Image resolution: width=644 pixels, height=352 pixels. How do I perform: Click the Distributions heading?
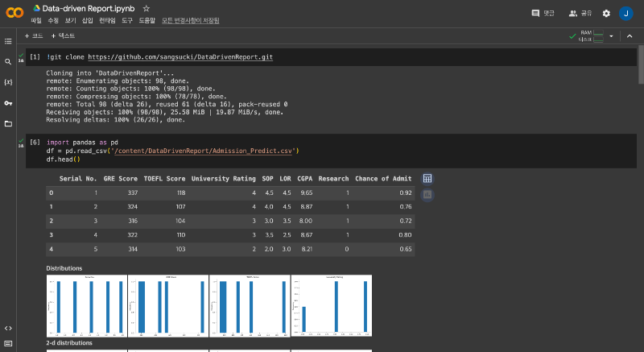pyautogui.click(x=64, y=268)
